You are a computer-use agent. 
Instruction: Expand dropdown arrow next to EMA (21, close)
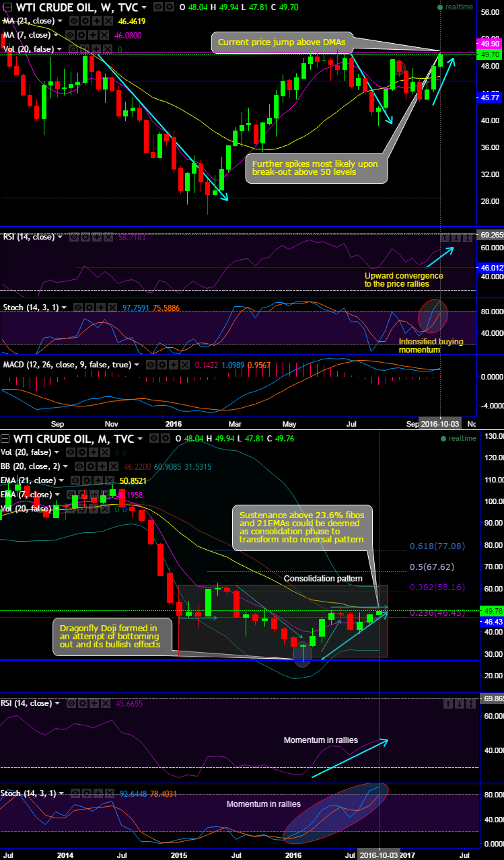coord(61,481)
